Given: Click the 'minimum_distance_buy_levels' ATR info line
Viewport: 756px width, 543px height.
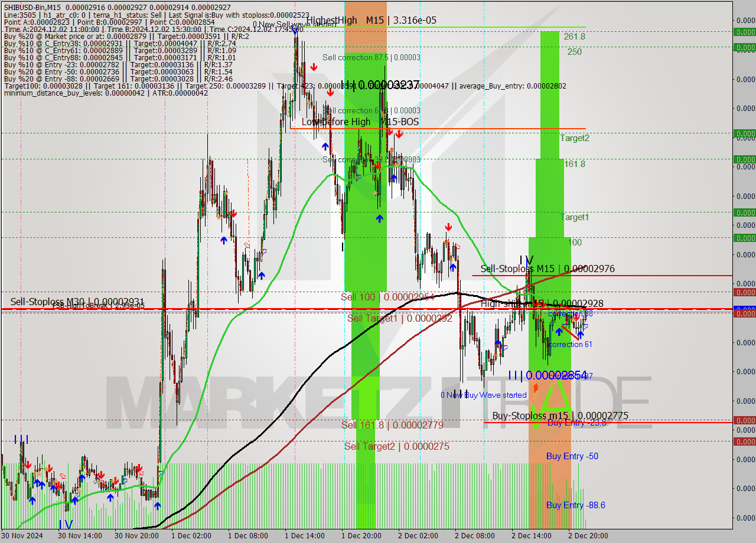Looking at the screenshot, I should [106, 93].
